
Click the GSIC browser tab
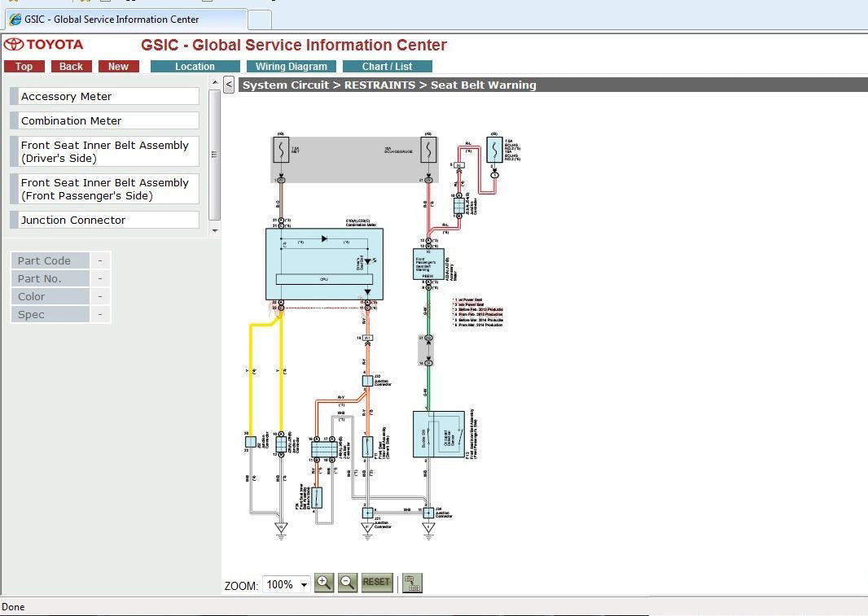point(122,19)
